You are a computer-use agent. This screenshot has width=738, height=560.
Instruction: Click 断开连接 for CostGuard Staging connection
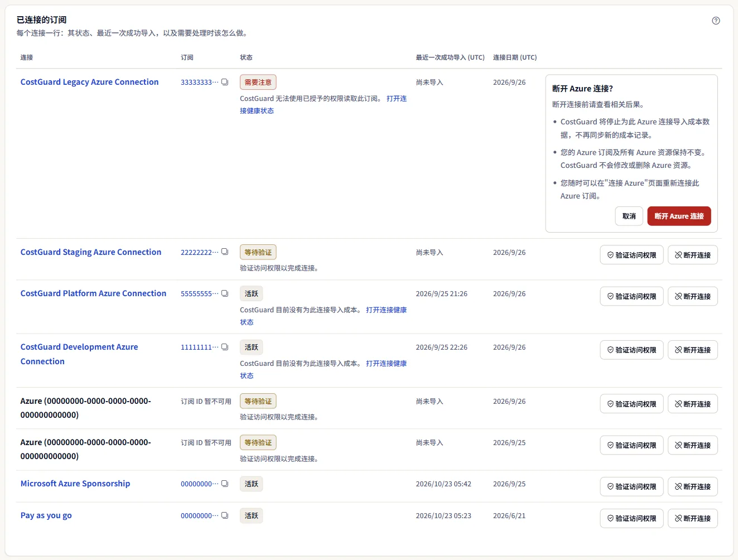tap(693, 255)
